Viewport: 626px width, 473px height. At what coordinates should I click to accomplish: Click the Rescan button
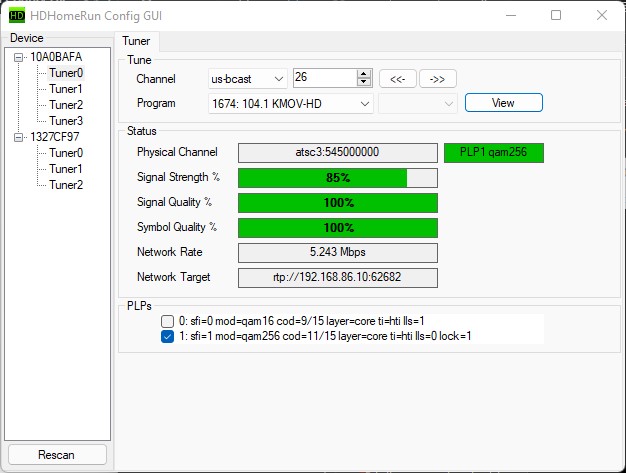57,455
